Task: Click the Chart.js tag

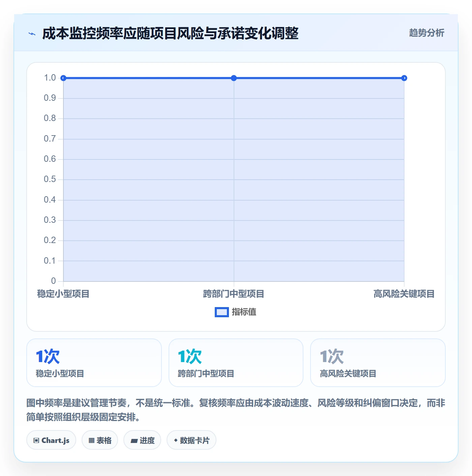Action: point(51,440)
